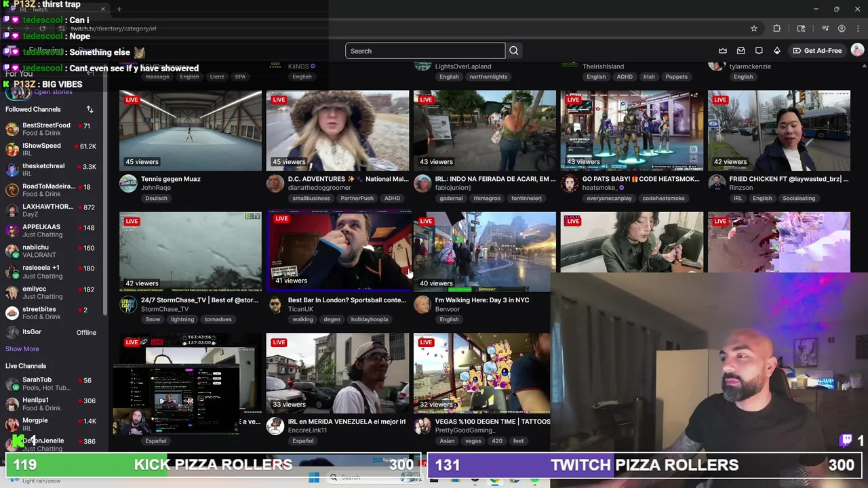Click Show More under Followed Channels

(x=22, y=349)
